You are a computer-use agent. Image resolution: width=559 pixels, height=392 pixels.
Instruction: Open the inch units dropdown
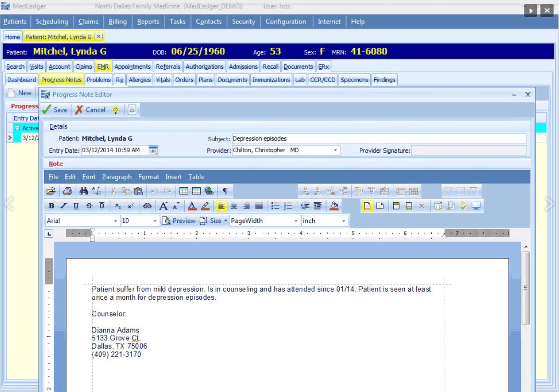[343, 221]
